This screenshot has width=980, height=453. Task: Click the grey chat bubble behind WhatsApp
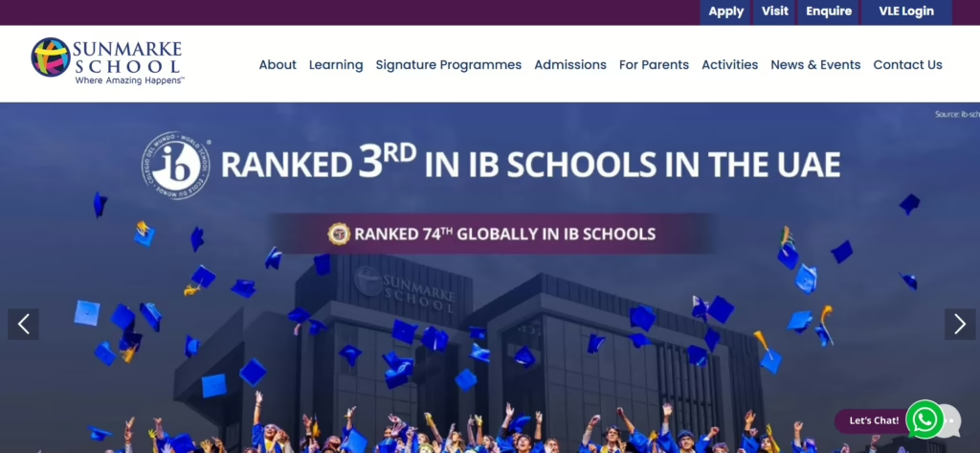pyautogui.click(x=951, y=420)
